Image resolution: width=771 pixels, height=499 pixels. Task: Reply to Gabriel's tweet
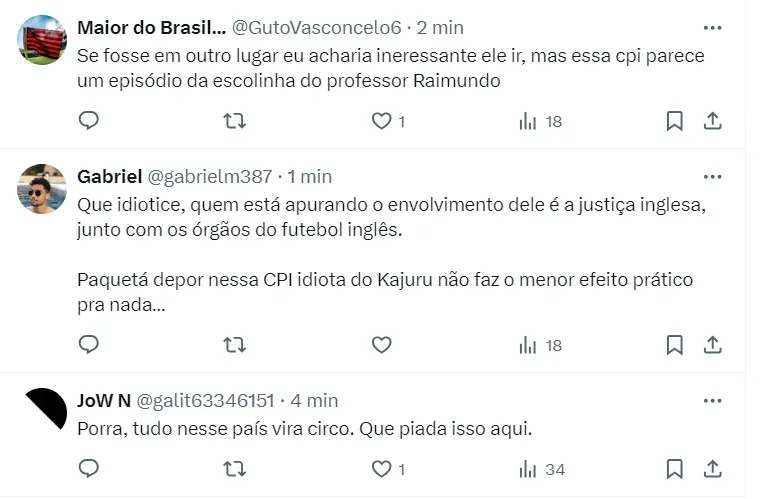[89, 345]
